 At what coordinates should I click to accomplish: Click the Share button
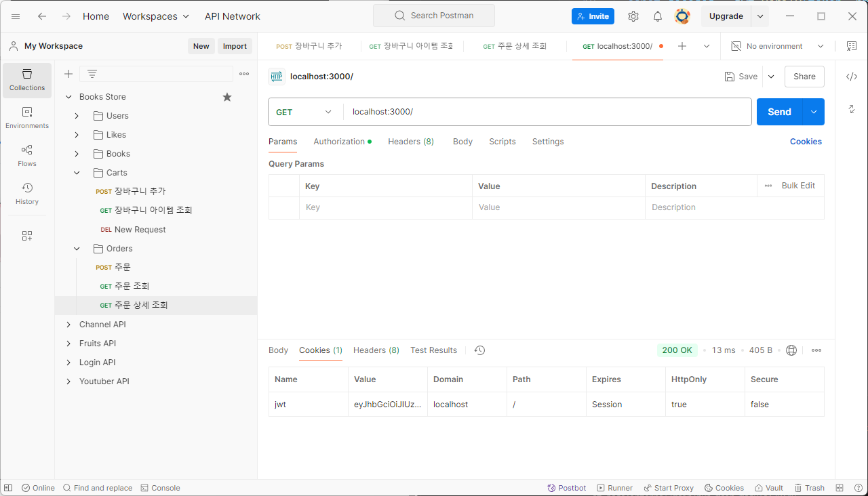(804, 77)
